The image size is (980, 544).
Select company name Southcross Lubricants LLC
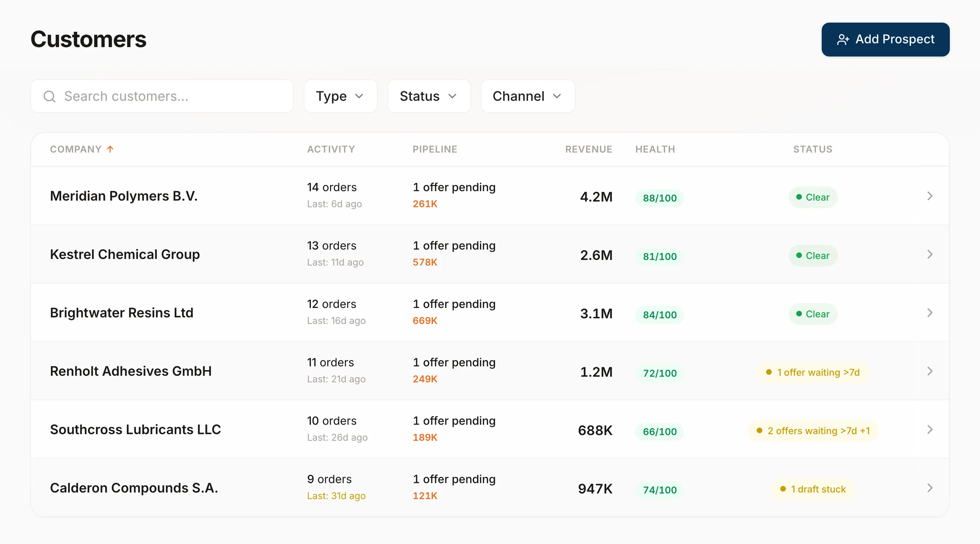[x=136, y=429]
